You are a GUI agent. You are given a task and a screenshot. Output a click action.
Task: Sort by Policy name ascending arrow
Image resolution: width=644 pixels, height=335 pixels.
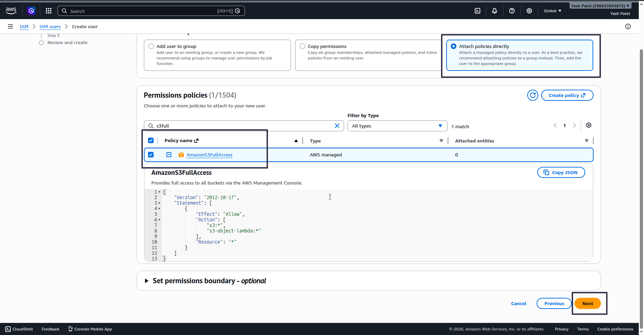296,141
